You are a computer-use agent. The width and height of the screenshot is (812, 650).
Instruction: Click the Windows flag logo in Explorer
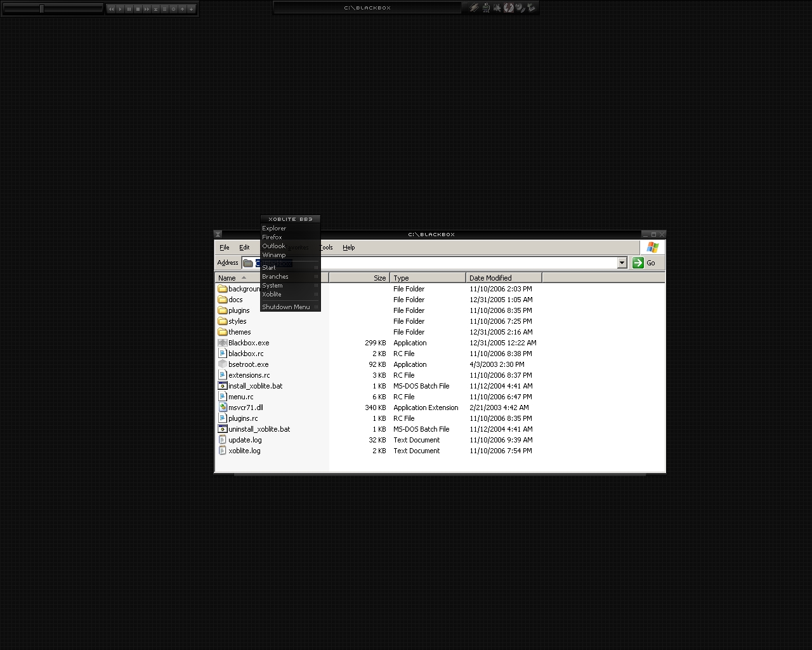pyautogui.click(x=652, y=247)
